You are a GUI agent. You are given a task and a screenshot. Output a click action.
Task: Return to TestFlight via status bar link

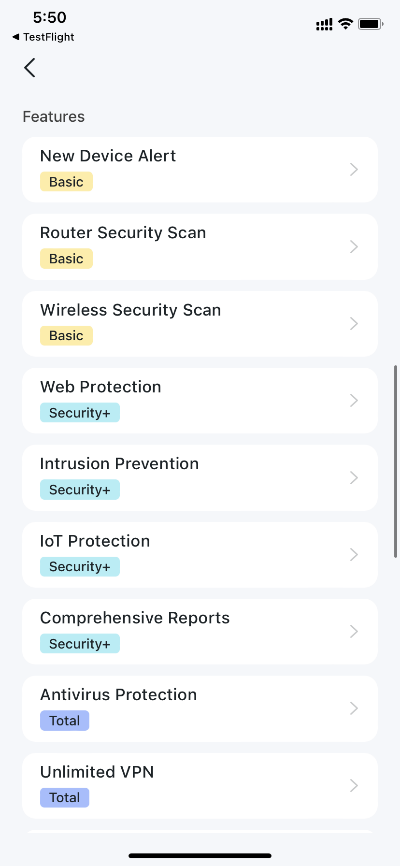43,38
